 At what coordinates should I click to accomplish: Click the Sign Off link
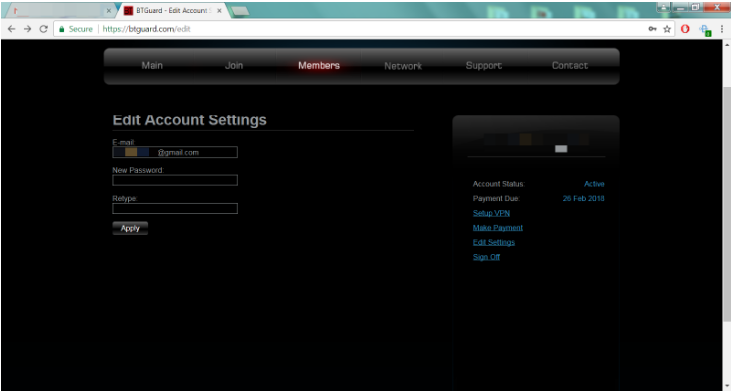pos(486,257)
